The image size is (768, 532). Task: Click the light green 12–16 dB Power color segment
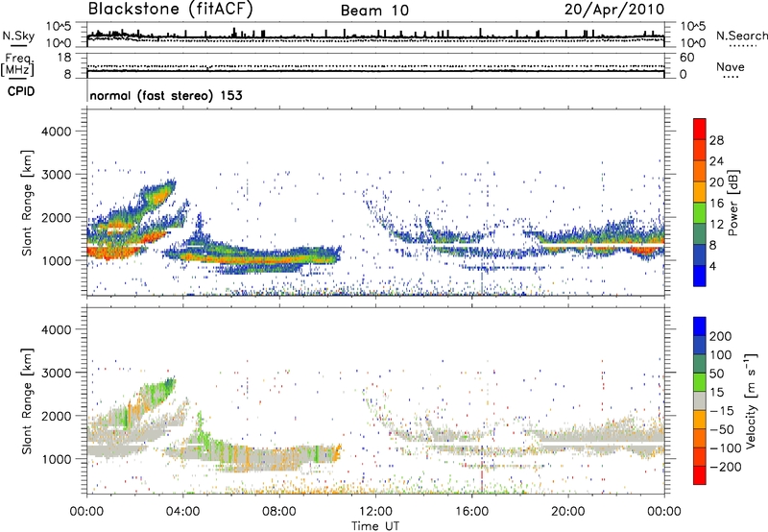700,213
